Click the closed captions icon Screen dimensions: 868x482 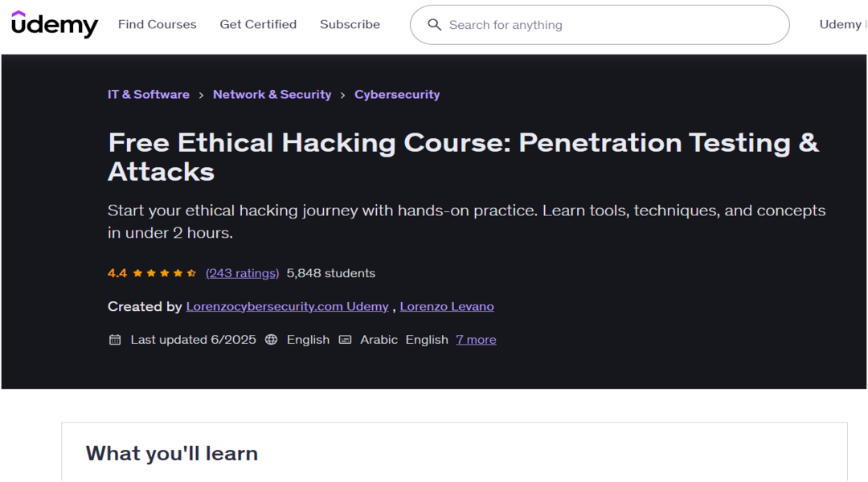[x=345, y=340]
